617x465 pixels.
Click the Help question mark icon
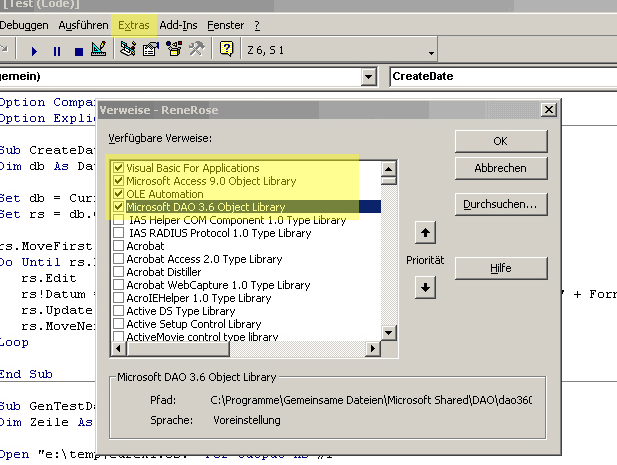(x=227, y=49)
